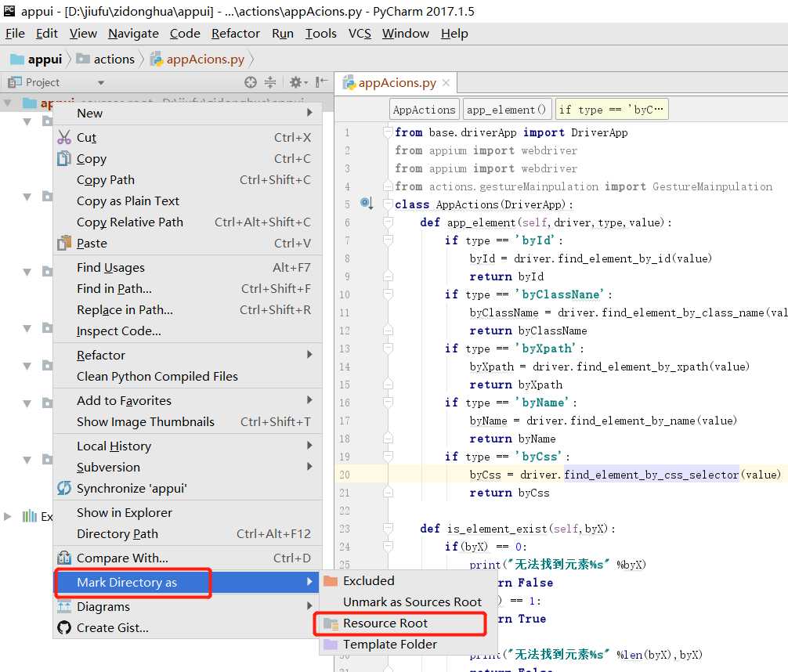
Task: Open the Navigate menu
Action: tap(133, 34)
